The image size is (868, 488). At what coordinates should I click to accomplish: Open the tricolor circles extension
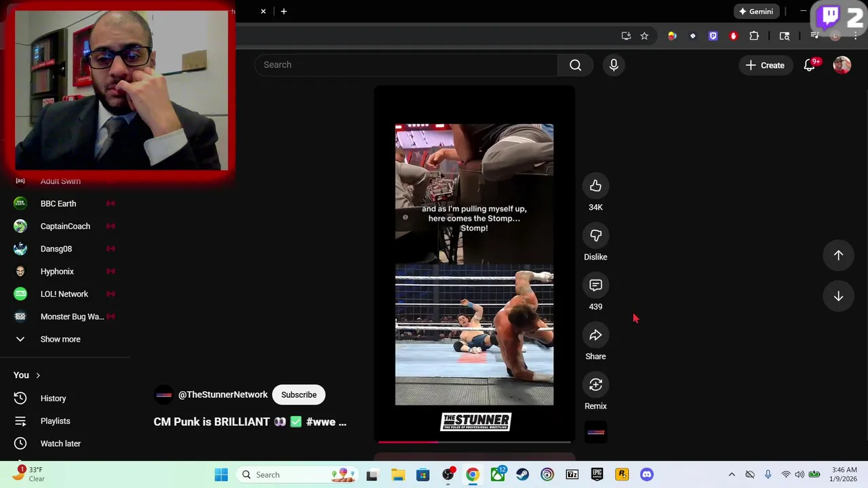coord(672,36)
